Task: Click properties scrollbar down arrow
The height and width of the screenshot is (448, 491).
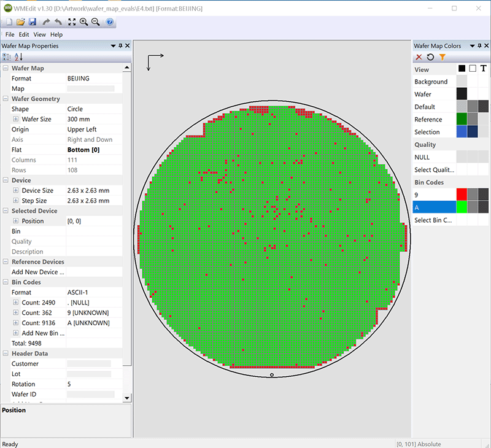Action: coord(127,398)
